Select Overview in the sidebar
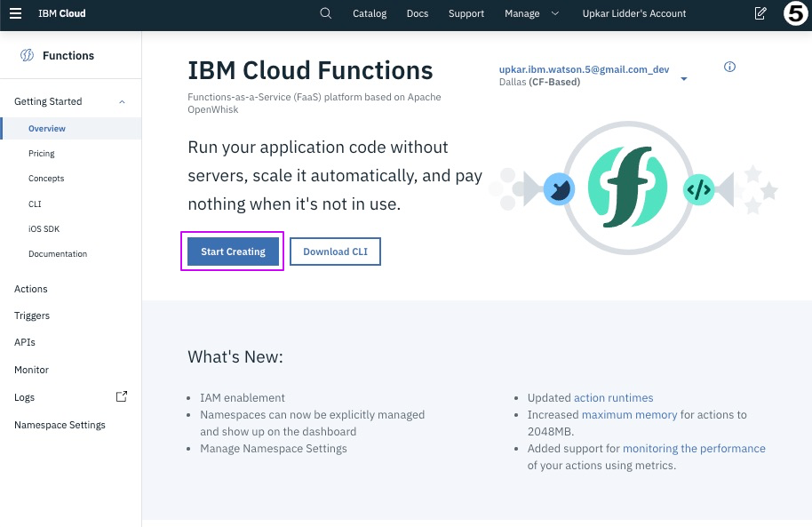This screenshot has width=812, height=527. click(71, 129)
